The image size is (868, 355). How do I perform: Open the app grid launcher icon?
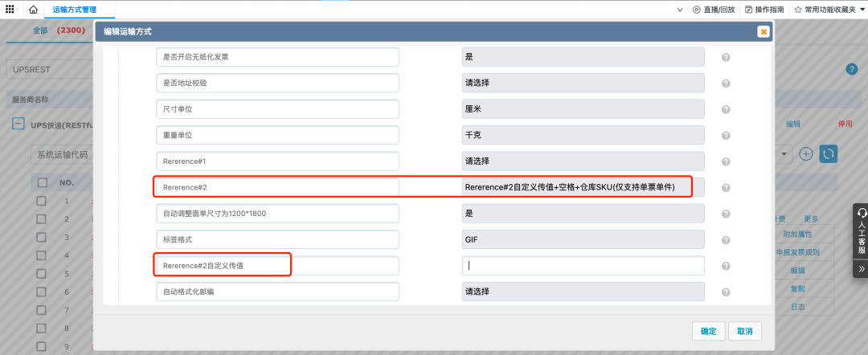10,10
